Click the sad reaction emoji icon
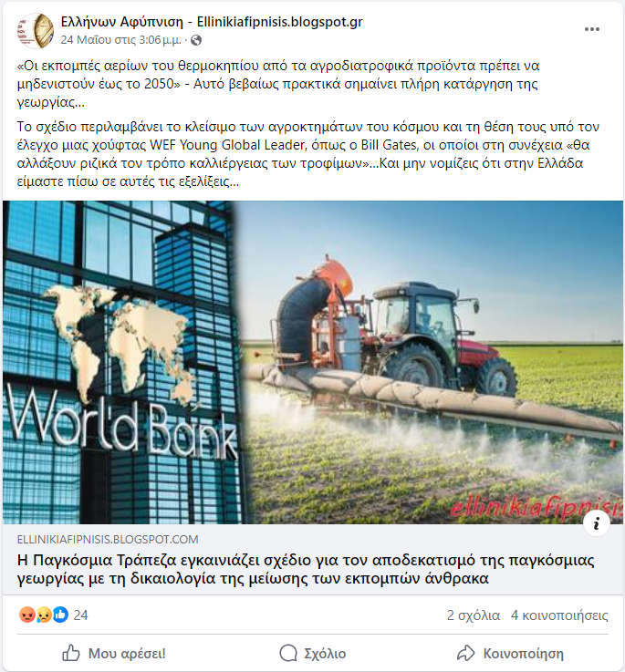 pos(44,615)
